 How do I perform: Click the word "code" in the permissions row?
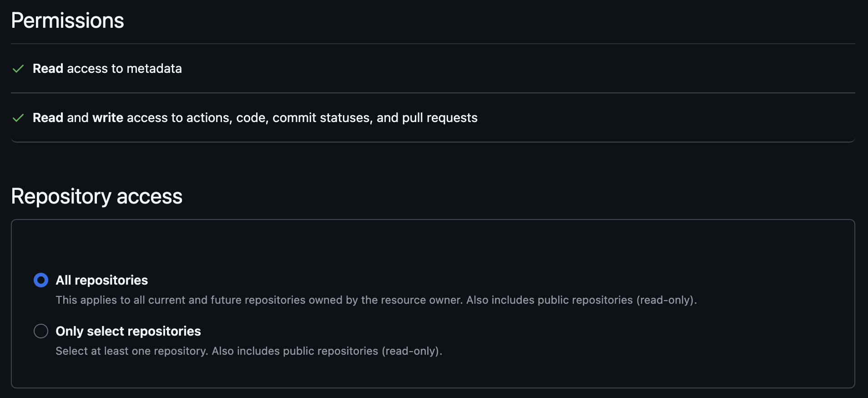click(252, 118)
